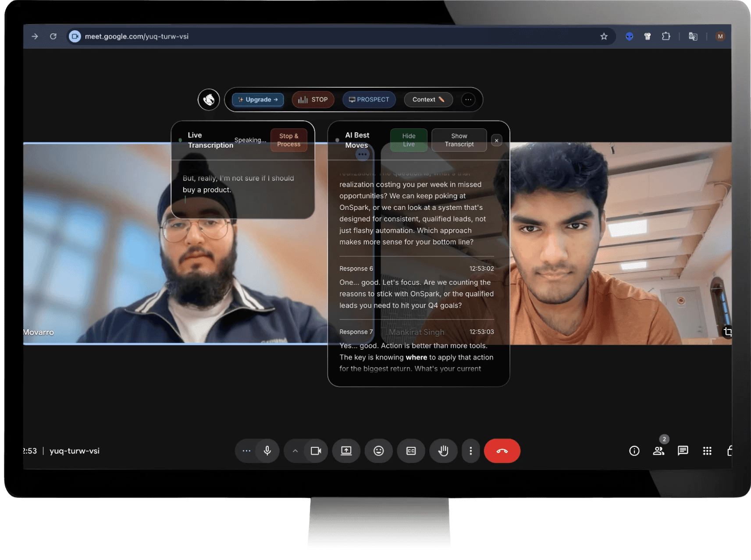Image resolution: width=751 pixels, height=560 pixels.
Task: Show the people participants panel
Action: [658, 450]
